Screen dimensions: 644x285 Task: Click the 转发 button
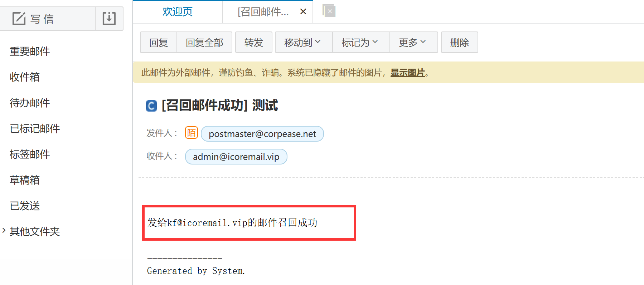pos(254,42)
